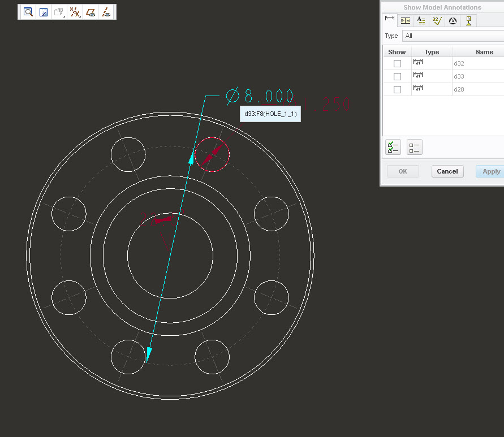Click the Deselect All annotations icon
The height and width of the screenshot is (437, 504).
(x=414, y=147)
